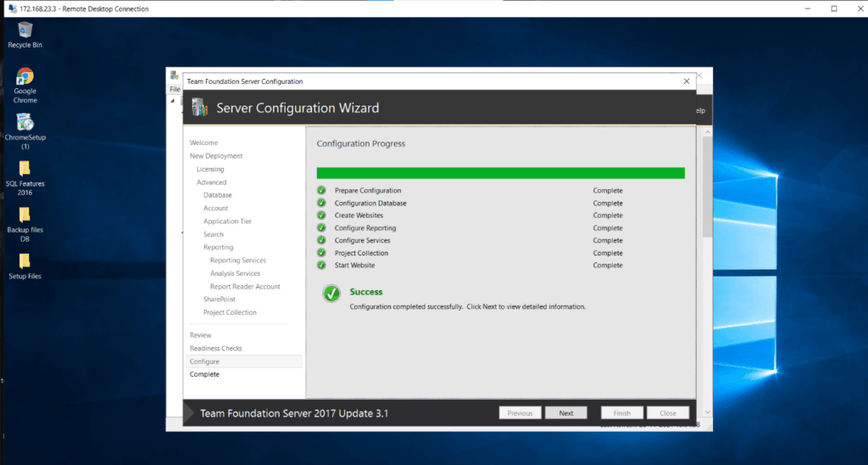Screen dimensions: 868x465
Task: Click the green check beside Create Websites
Action: 321,215
